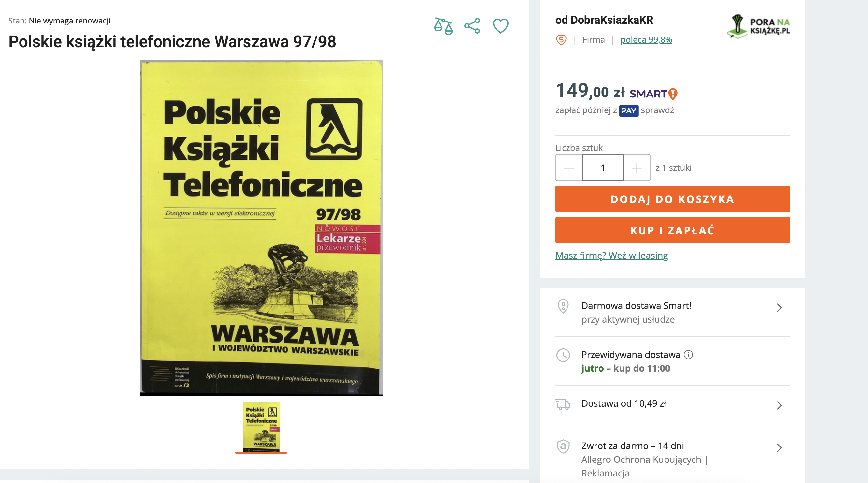Open the Pora na Książkę.pl seller logo
Screen dimensions: 868x483
pos(758,26)
